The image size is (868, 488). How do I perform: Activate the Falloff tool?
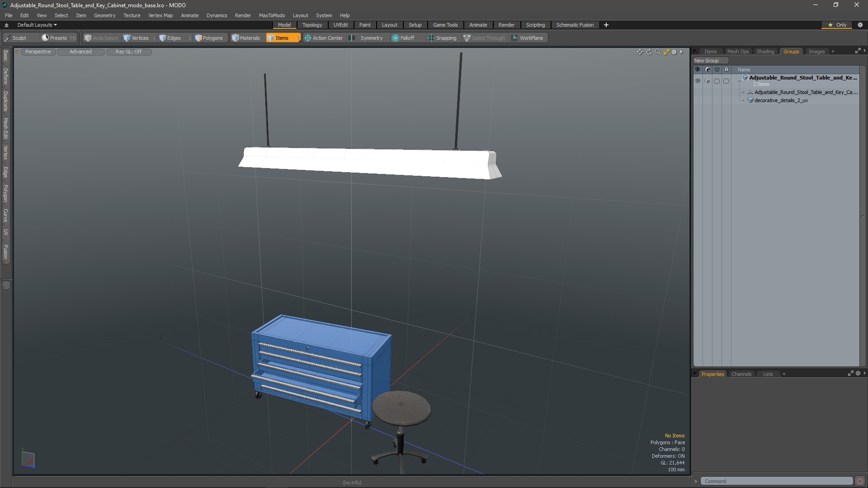click(403, 38)
